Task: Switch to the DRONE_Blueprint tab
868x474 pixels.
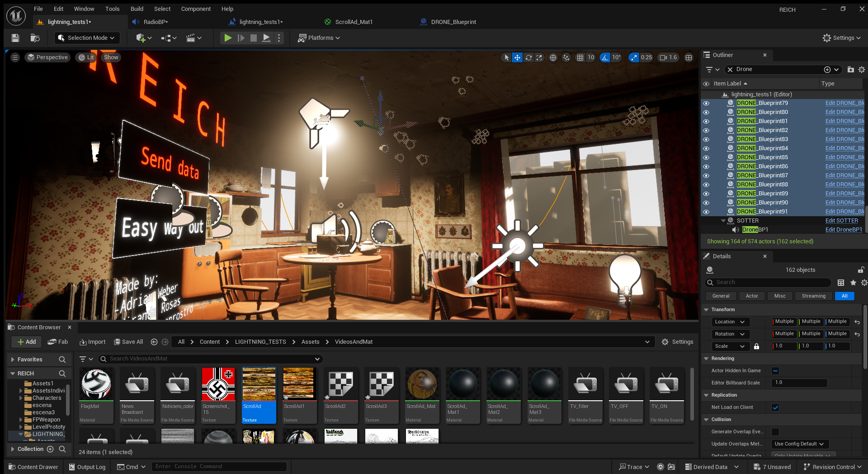Action: click(x=453, y=22)
